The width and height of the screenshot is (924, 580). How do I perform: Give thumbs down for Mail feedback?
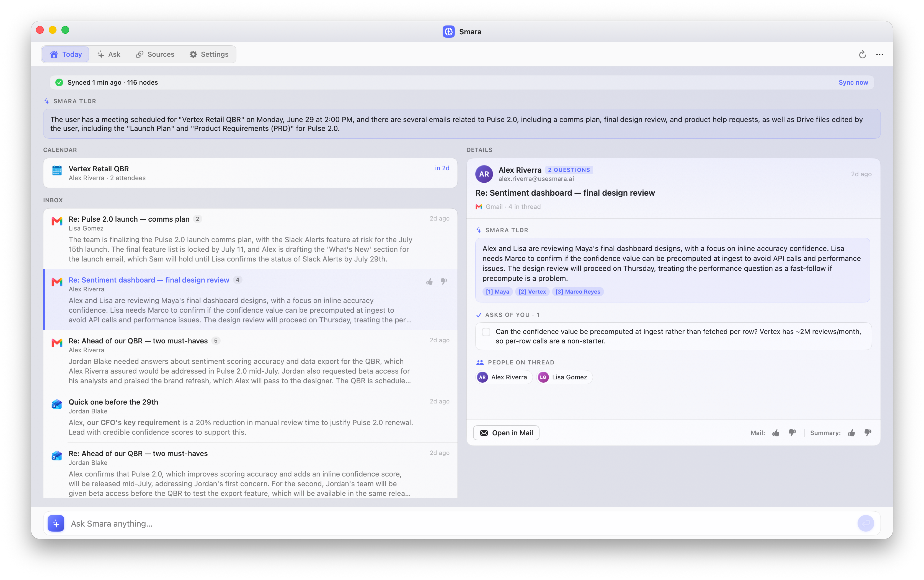[793, 433]
